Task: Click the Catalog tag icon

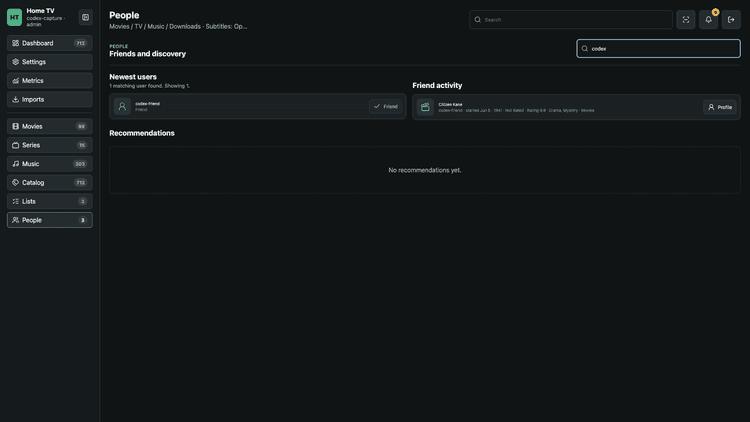Action: coord(15,182)
